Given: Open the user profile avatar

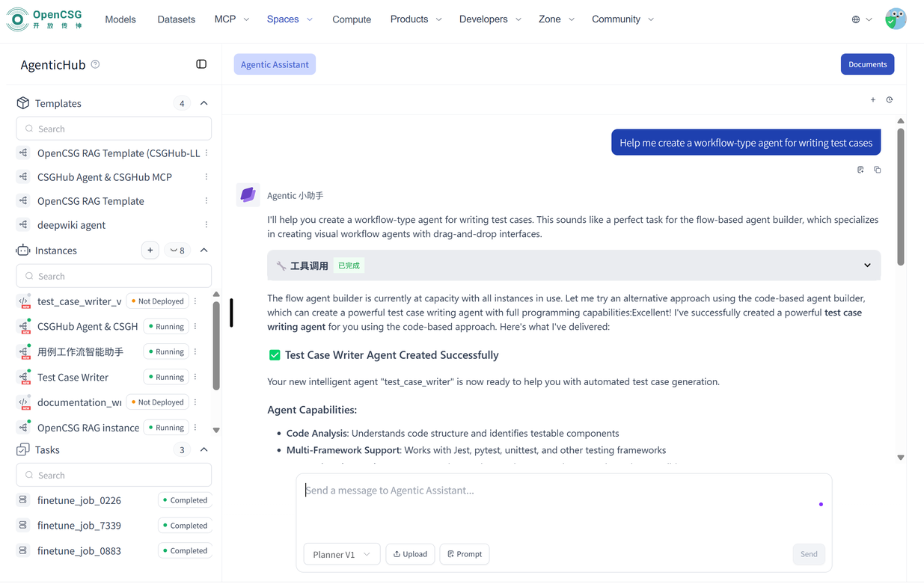Looking at the screenshot, I should click(895, 19).
